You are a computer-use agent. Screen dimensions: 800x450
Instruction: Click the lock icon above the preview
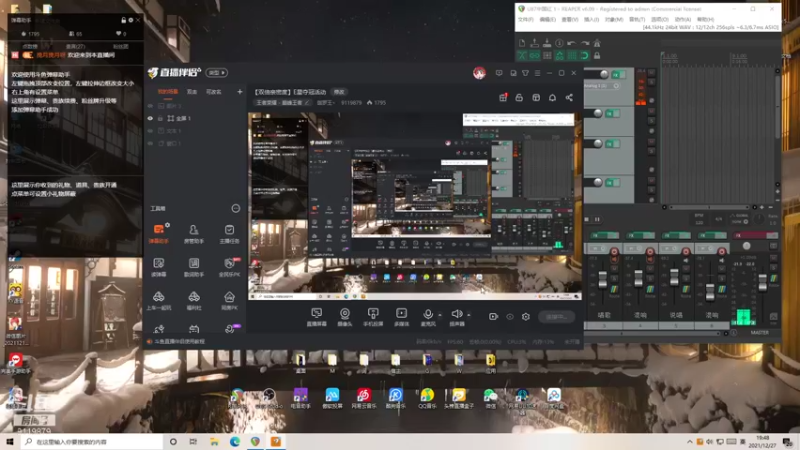click(x=519, y=97)
